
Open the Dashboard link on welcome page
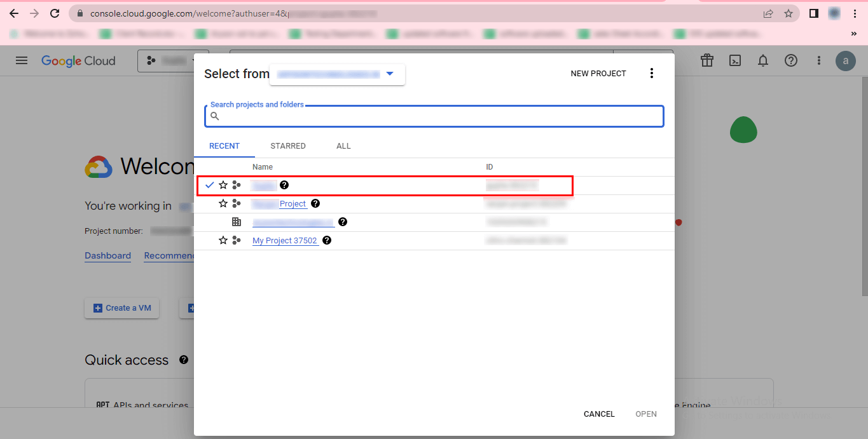coord(108,256)
